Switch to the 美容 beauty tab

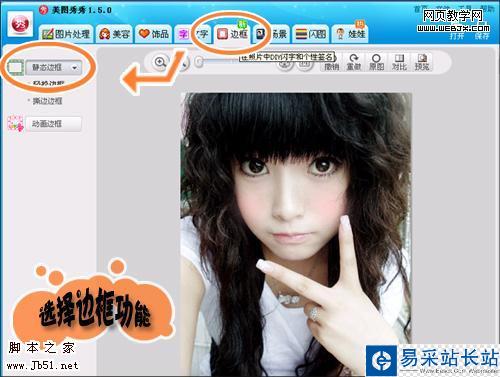[114, 34]
